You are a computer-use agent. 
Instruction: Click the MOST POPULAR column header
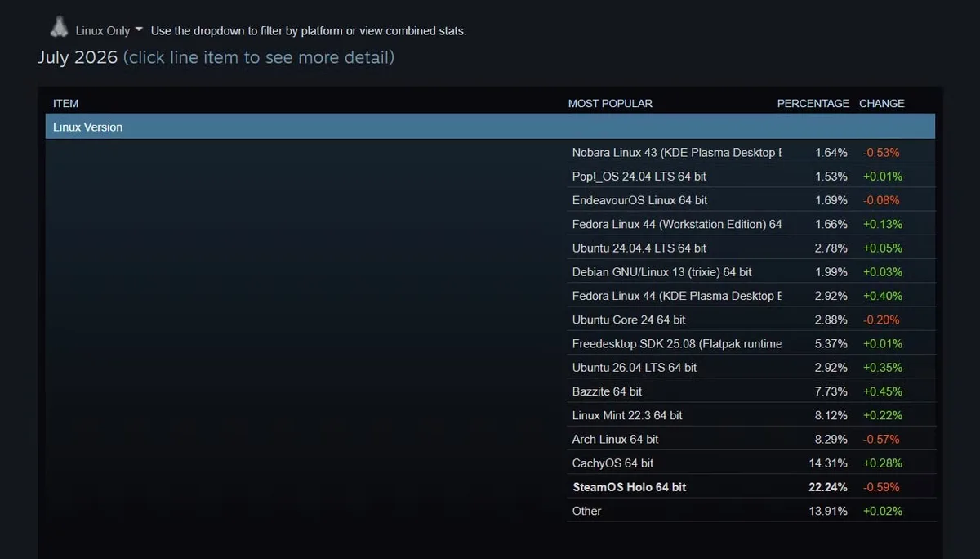(x=610, y=103)
